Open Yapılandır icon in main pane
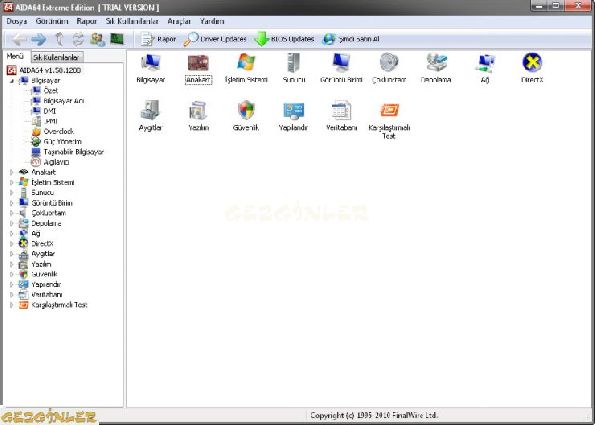595x425 pixels. pyautogui.click(x=294, y=116)
